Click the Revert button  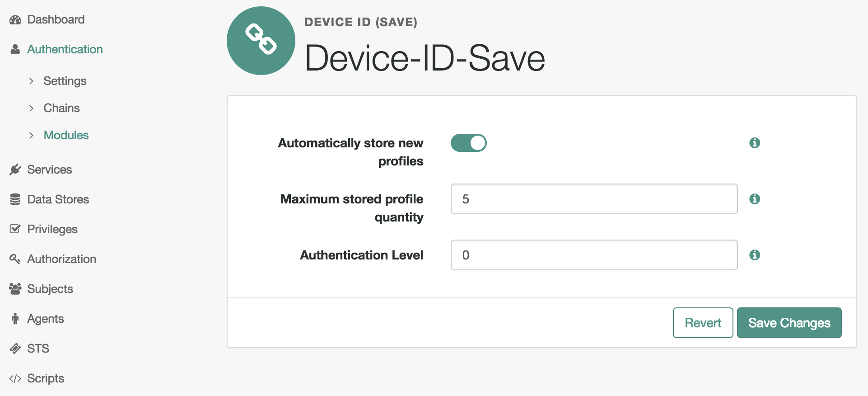point(703,323)
